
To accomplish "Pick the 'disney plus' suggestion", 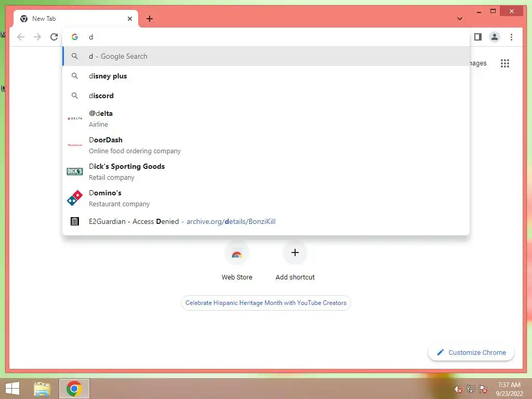I will [x=267, y=76].
